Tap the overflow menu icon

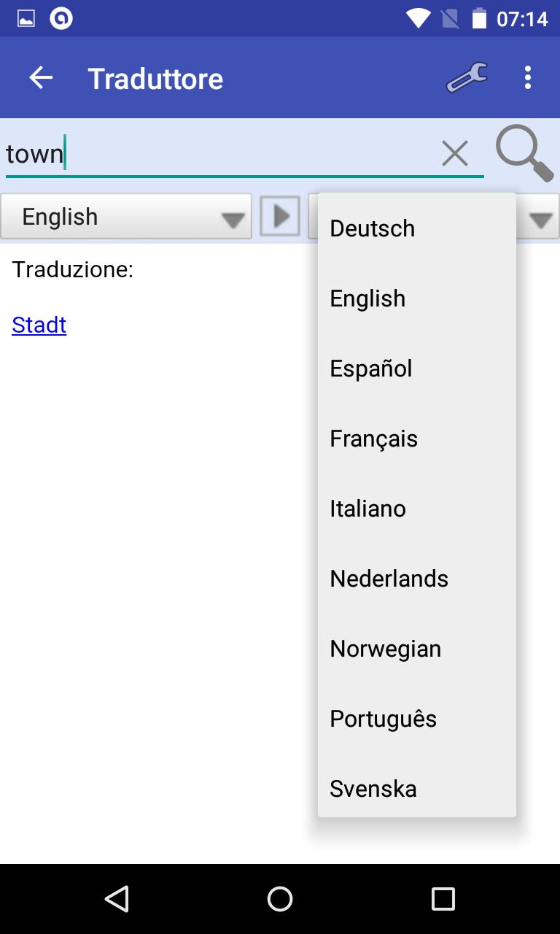pyautogui.click(x=527, y=77)
